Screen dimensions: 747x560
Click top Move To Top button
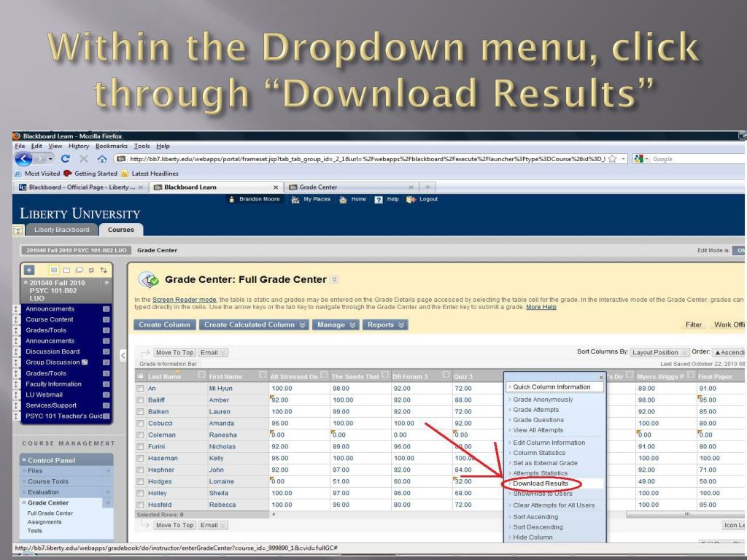coord(174,352)
